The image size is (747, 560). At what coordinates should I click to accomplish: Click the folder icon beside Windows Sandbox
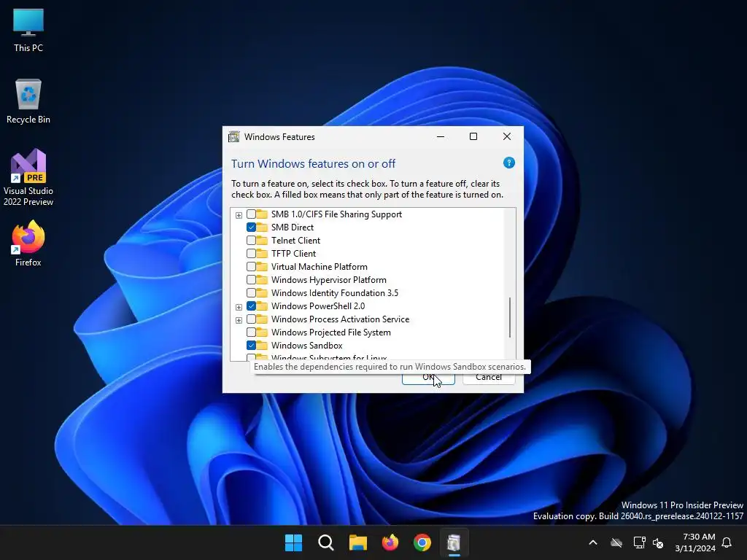click(x=262, y=345)
